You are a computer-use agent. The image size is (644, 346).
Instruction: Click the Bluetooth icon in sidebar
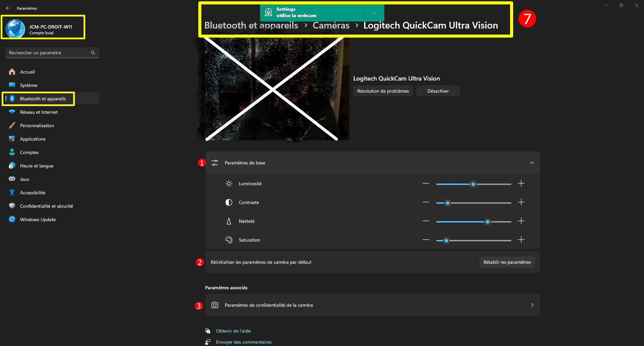[12, 98]
